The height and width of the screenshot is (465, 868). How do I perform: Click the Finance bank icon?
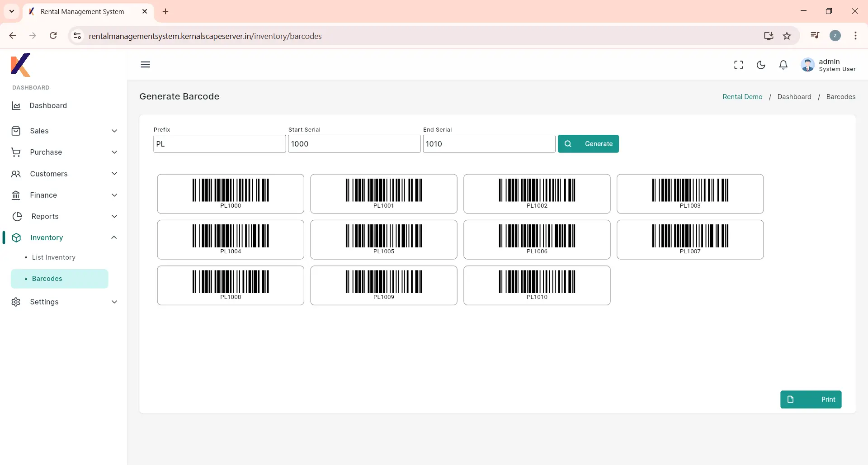(x=16, y=195)
